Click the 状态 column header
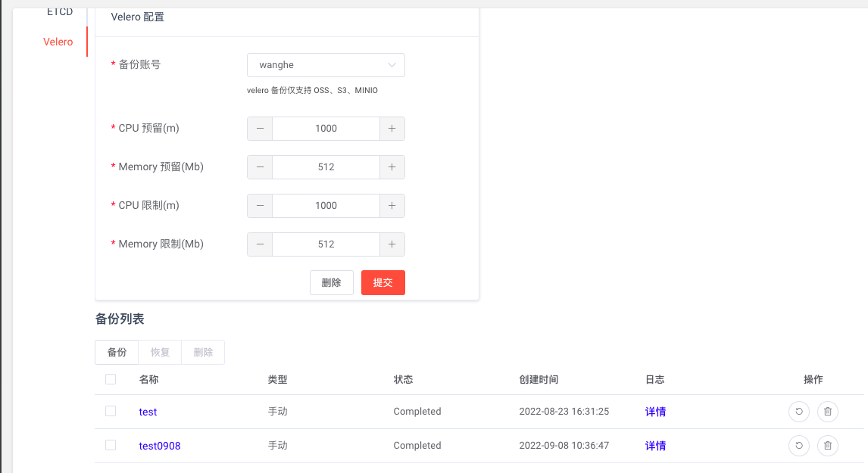The width and height of the screenshot is (868, 473). 403,379
